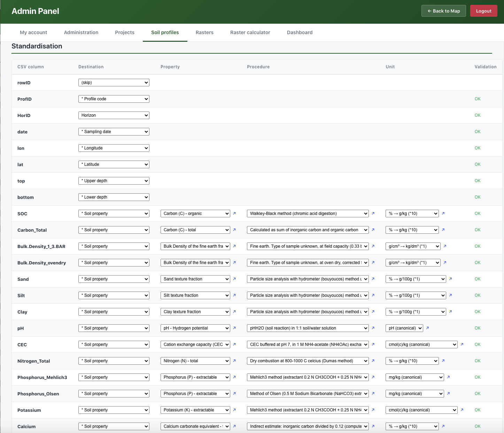Open link icon beside Phosphorus_Mehlich3 unit
Screen dimensions: 504x433
tap(448, 377)
